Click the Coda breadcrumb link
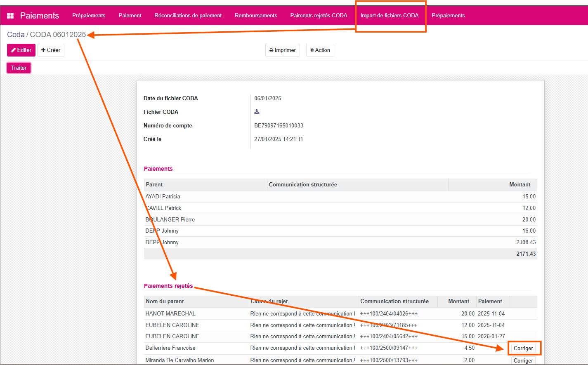The image size is (588, 365). pyautogui.click(x=16, y=35)
